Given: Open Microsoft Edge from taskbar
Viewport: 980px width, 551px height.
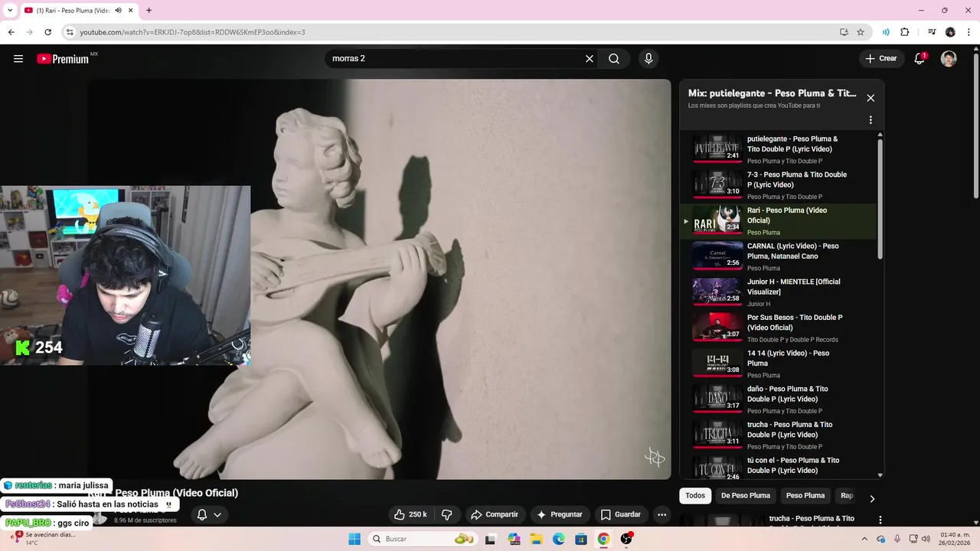Looking at the screenshot, I should pos(559,539).
